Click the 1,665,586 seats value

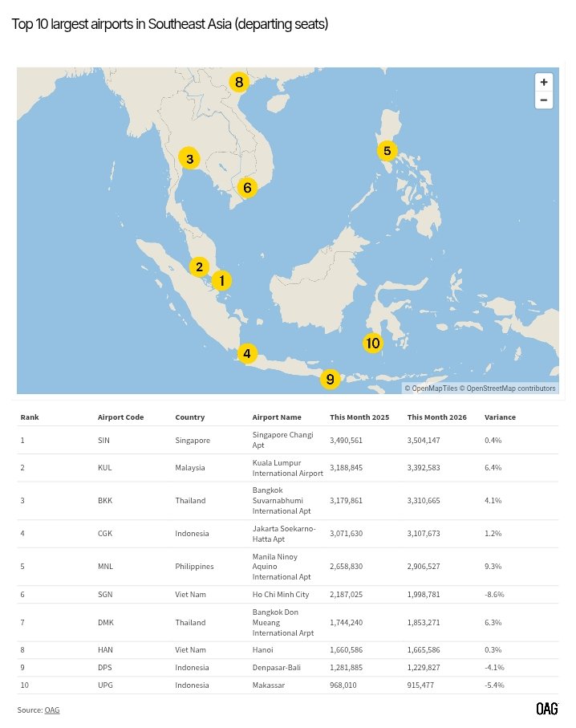click(x=424, y=650)
